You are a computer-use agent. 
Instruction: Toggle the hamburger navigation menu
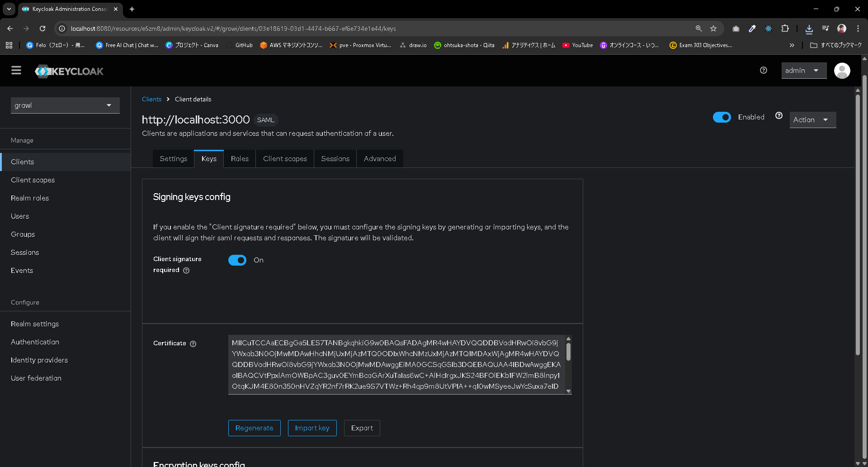(16, 71)
